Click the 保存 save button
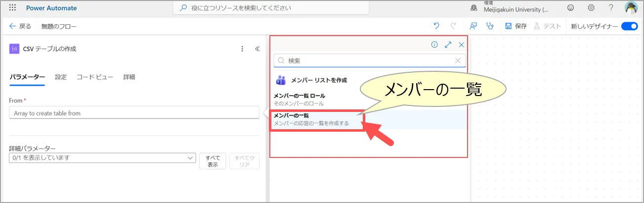The image size is (644, 203). point(515,26)
